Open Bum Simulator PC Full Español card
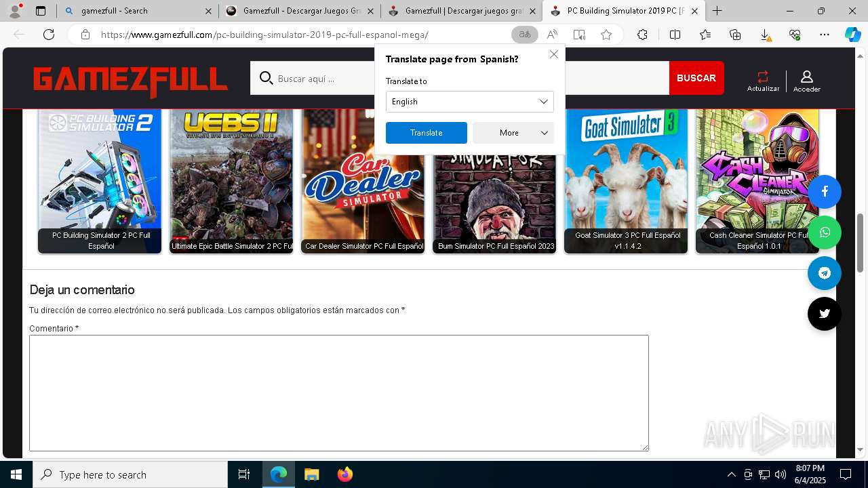The width and height of the screenshot is (868, 488). coord(494,203)
